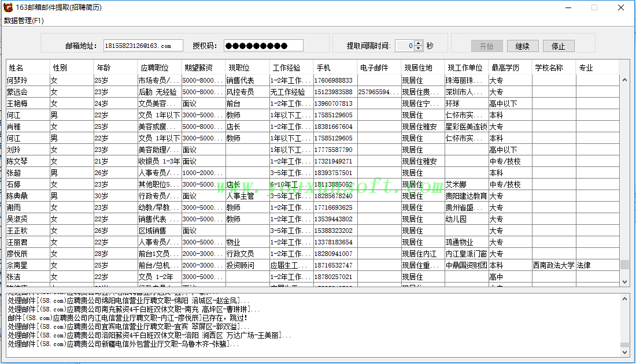This screenshot has height=364, width=636.
Task: Click the 开始 button
Action: coord(487,46)
